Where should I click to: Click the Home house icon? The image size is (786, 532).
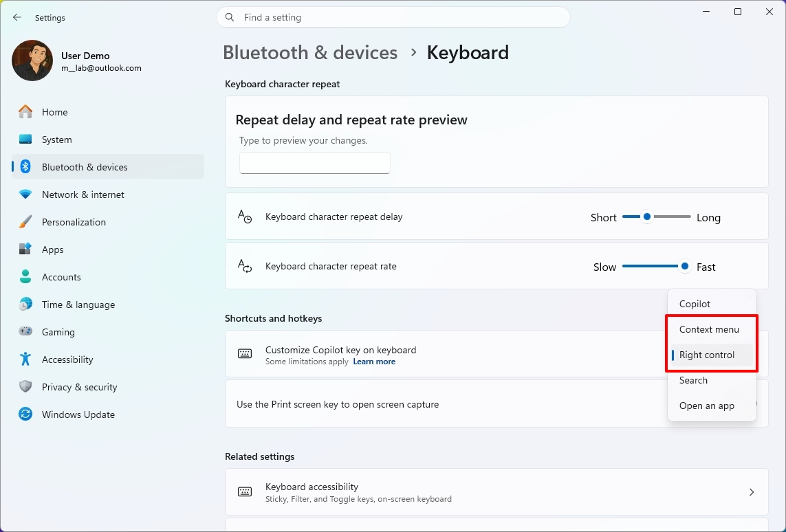(x=25, y=112)
